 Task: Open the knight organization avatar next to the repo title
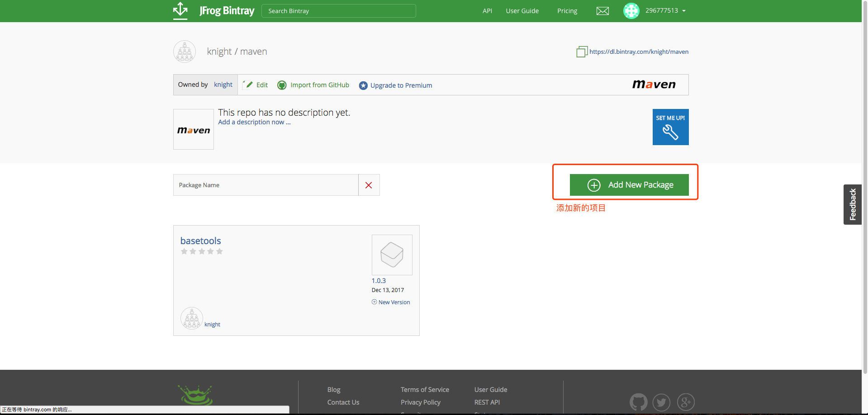[x=185, y=52]
